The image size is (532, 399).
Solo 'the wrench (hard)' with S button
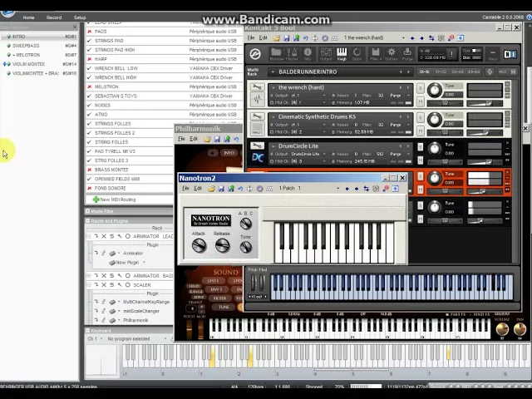coord(421,88)
